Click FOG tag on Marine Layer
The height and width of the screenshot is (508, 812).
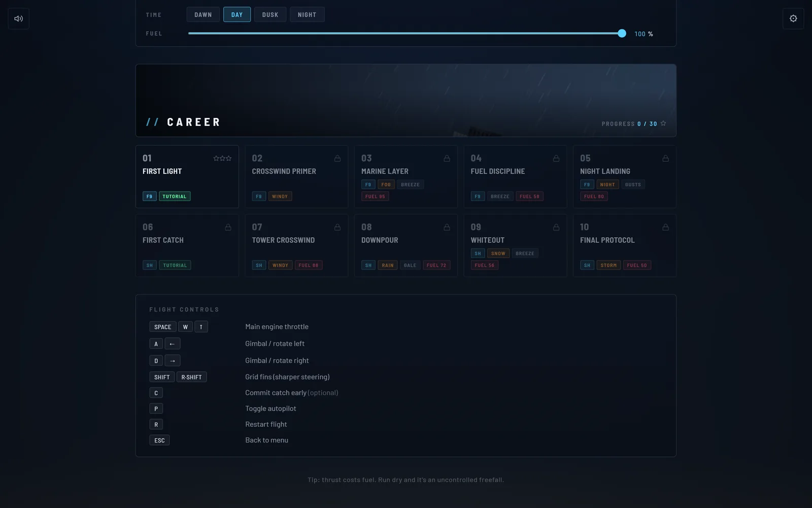tap(386, 184)
